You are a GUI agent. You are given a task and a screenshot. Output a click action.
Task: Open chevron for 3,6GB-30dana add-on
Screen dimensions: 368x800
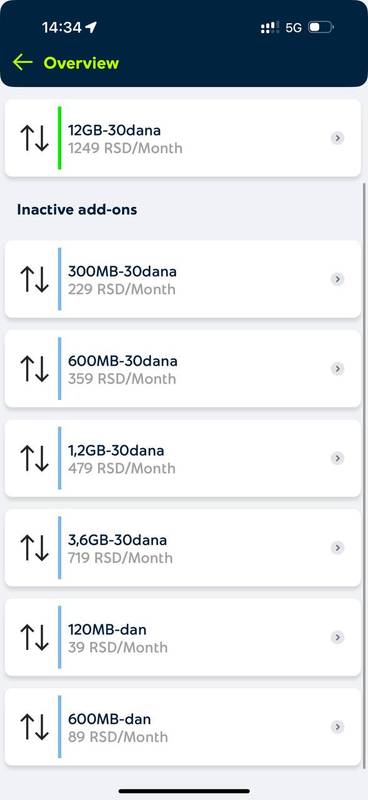tap(337, 548)
